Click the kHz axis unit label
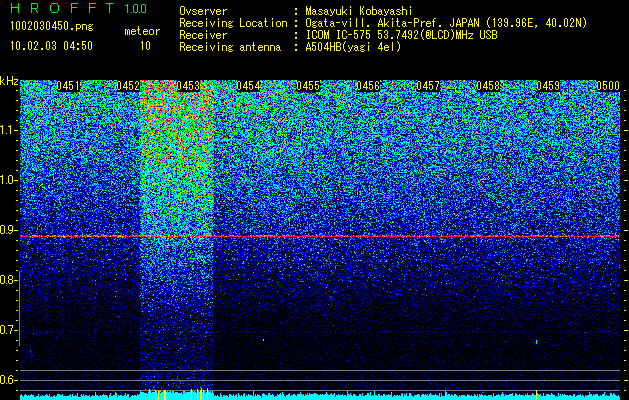This screenshot has width=629, height=400. (9, 81)
